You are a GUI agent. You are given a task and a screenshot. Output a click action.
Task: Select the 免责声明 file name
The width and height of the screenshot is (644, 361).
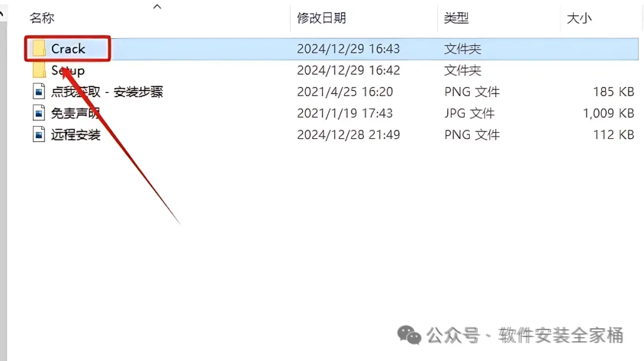pos(76,113)
